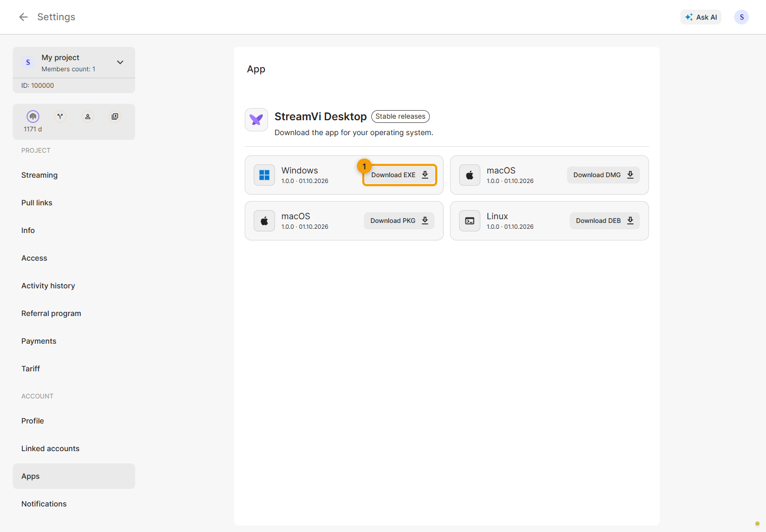Screen dimensions: 766x532
Task: Click the person icon in the project toolbar
Action: point(88,117)
